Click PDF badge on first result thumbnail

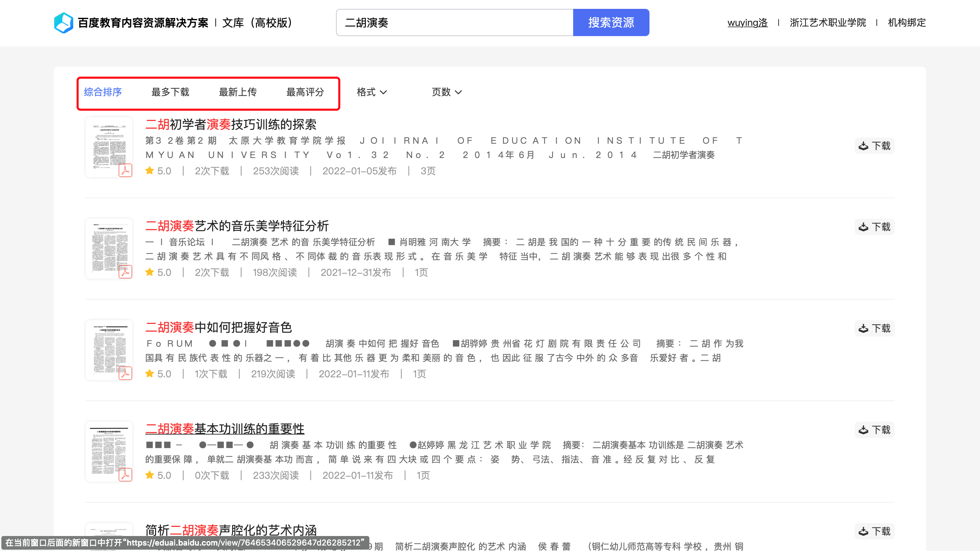[125, 170]
